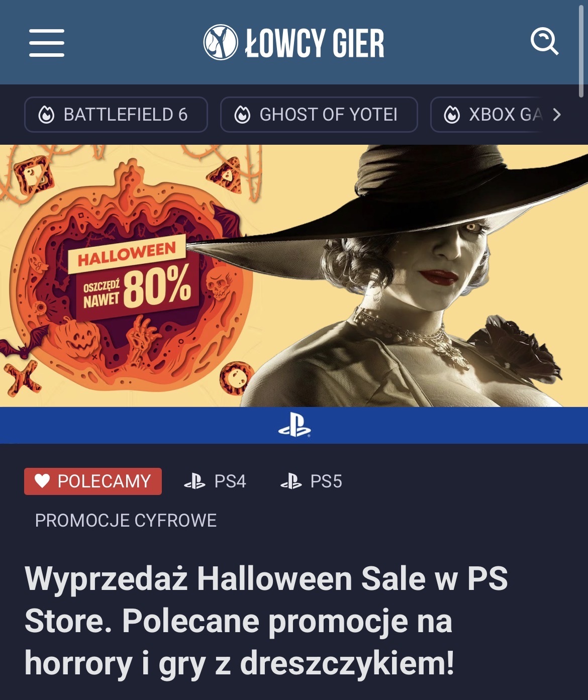Click the flame icon beside Ghost of Yotei
The image size is (588, 700).
pyautogui.click(x=242, y=115)
